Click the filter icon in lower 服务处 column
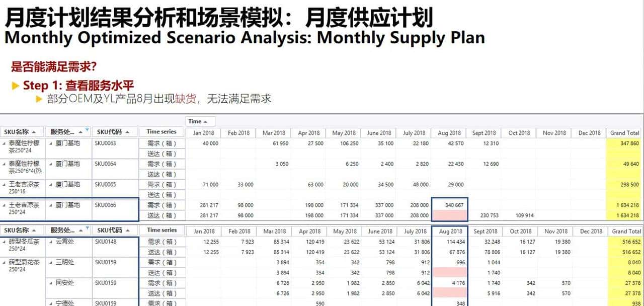Screen dimensions: 644x306 coord(88,228)
